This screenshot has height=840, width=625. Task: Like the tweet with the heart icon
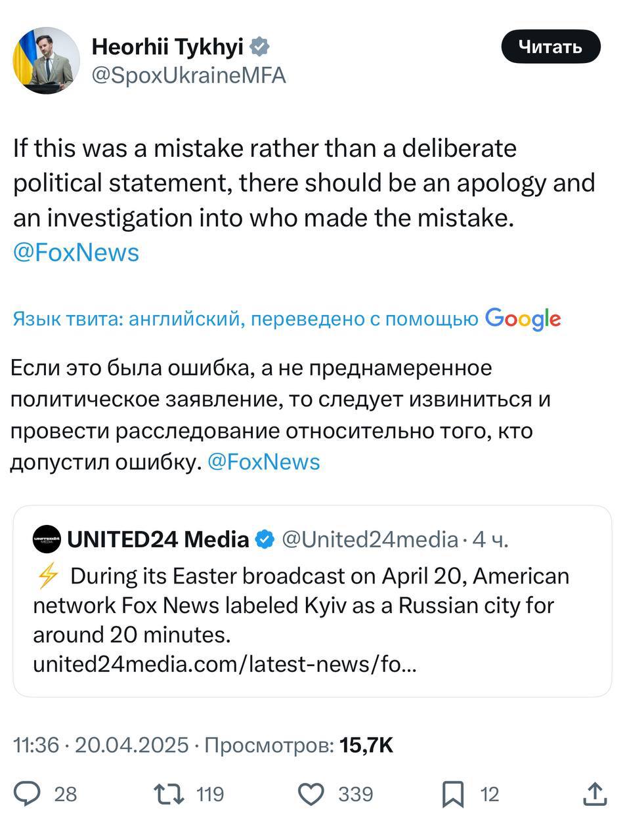point(311,794)
